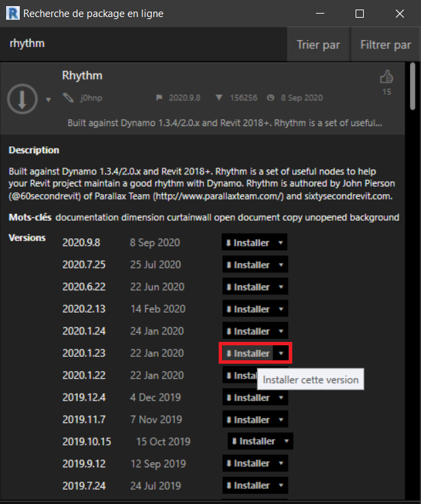Click the thumbs-up like icon
The image size is (421, 504).
[x=386, y=77]
